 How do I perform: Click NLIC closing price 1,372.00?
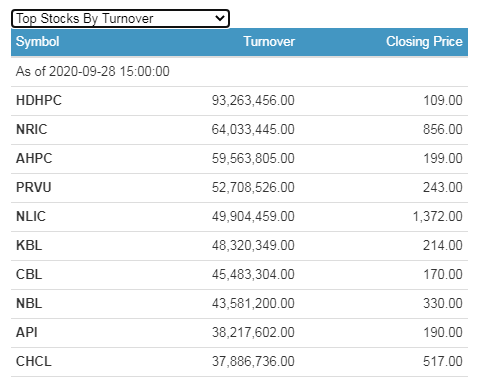438,216
